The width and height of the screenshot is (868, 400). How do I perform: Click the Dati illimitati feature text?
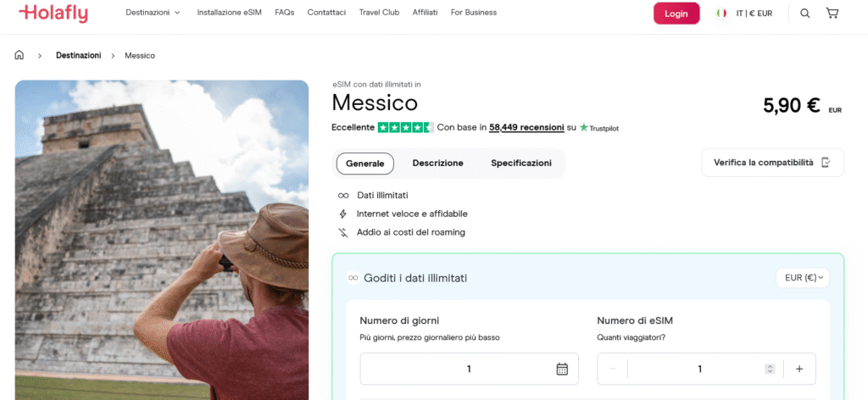click(382, 195)
